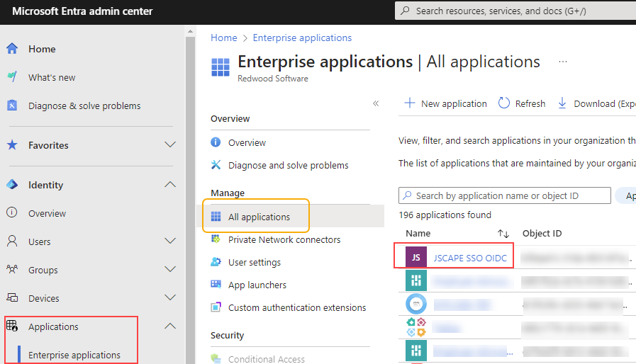Screen dimensions: 636x364
Task: Click the wrench icon for Diagnose and solve problems
Action: click(216, 164)
